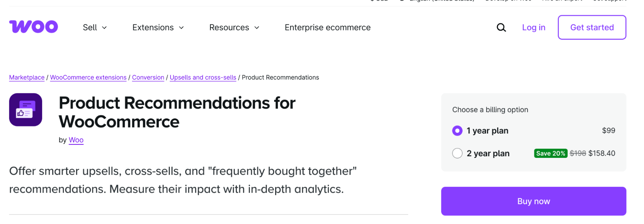Open Develop on Woo
The height and width of the screenshot is (224, 644).
click(x=508, y=1)
